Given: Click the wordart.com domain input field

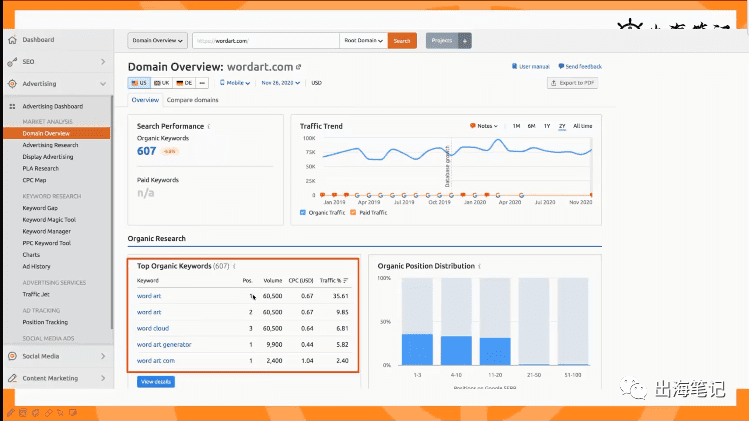Looking at the screenshot, I should coord(266,41).
